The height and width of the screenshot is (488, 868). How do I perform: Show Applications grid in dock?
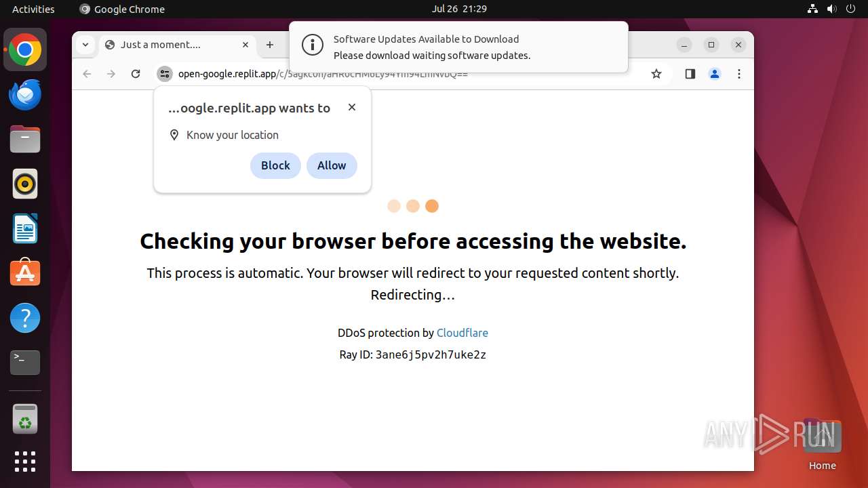click(25, 462)
